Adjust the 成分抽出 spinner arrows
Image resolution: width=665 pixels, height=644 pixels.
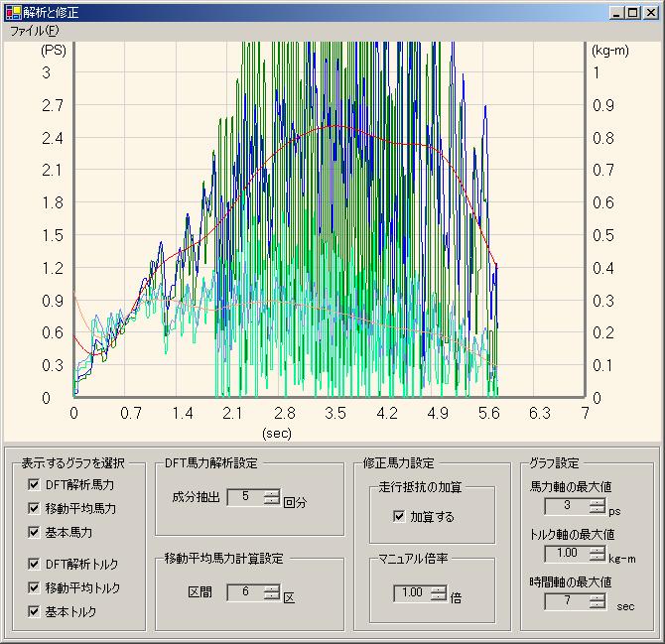coord(271,497)
